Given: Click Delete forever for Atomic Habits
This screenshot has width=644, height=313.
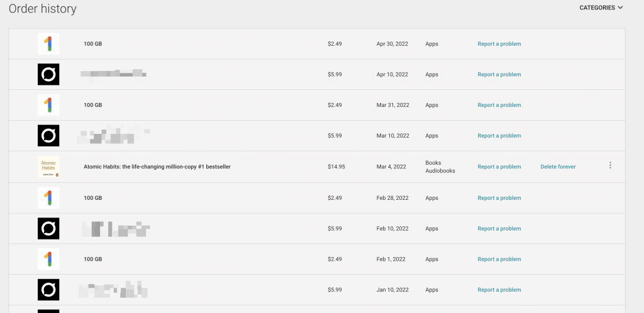Looking at the screenshot, I should 558,167.
